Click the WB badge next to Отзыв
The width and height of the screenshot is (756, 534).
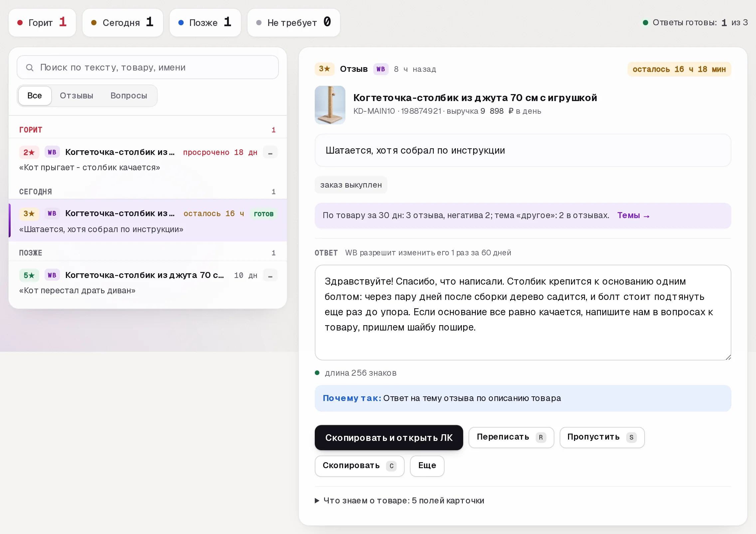[x=381, y=69]
